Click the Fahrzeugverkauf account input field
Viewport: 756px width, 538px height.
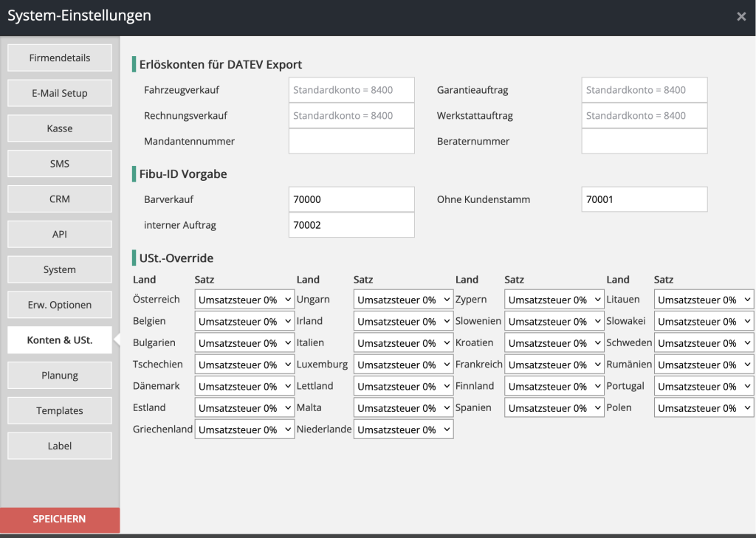tap(351, 90)
